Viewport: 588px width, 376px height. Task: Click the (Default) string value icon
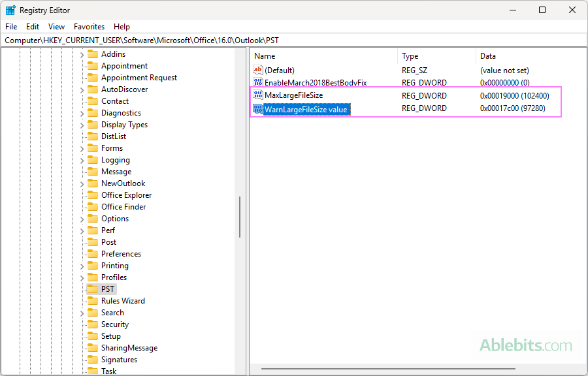[258, 70]
